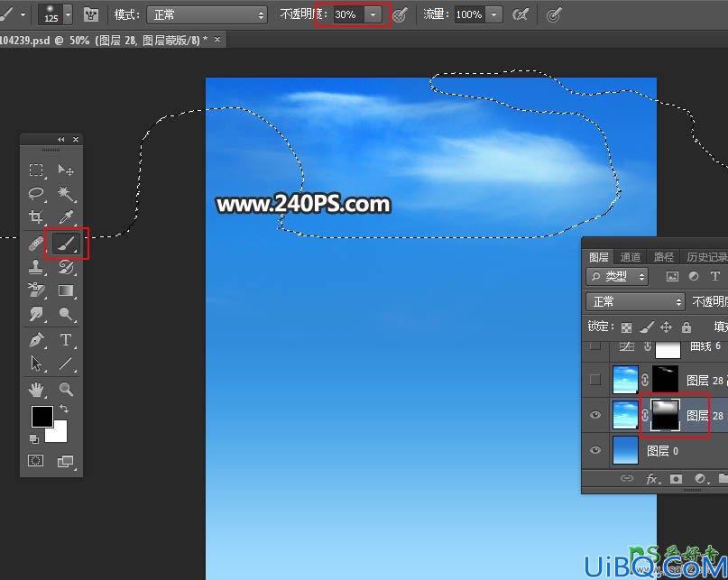Filter layers by text type
Image resolution: width=728 pixels, height=580 pixels.
point(715,276)
